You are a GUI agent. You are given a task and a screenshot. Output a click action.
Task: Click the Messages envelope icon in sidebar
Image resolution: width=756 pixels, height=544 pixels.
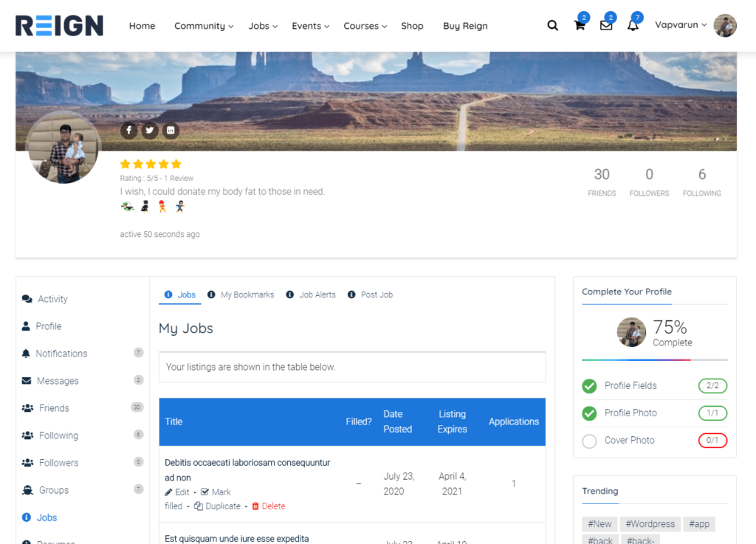27,381
